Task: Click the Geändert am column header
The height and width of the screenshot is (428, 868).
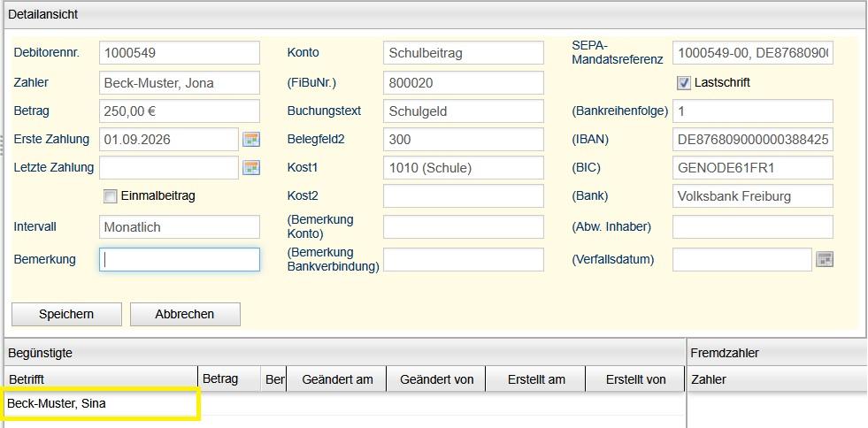Action: click(336, 379)
